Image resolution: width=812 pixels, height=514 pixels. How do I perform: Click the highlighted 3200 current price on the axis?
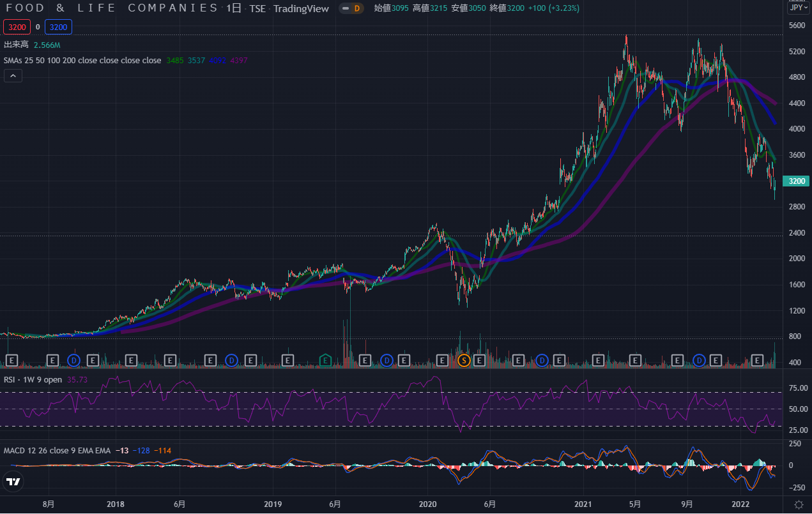pos(796,181)
